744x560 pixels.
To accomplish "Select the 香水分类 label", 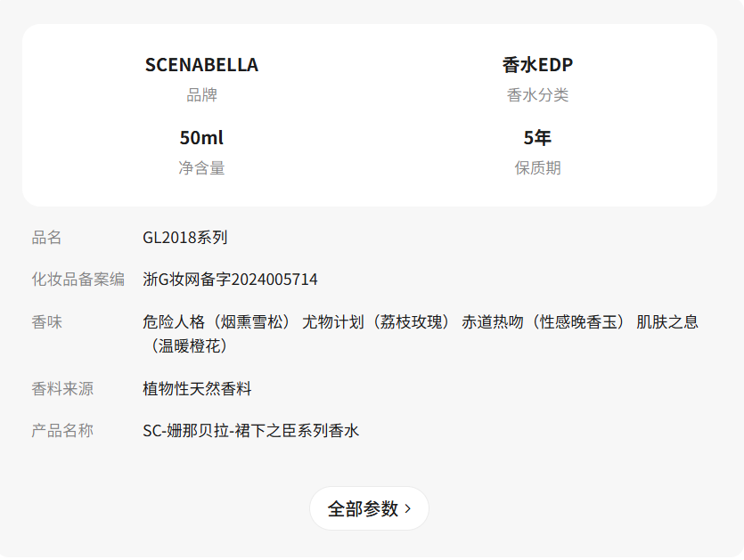I will click(537, 95).
